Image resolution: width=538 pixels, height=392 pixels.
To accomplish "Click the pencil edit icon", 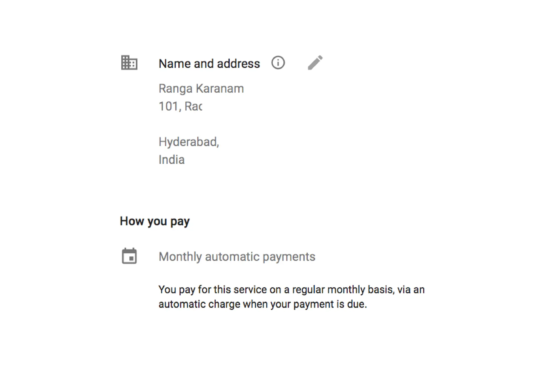I will 315,63.
